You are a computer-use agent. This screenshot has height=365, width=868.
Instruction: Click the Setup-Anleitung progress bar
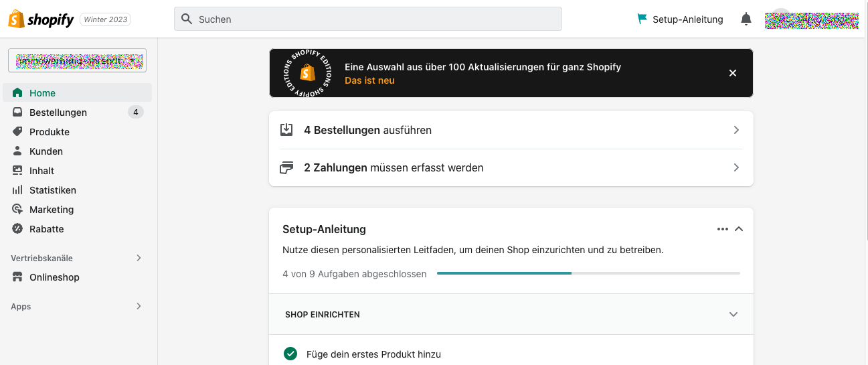click(588, 273)
